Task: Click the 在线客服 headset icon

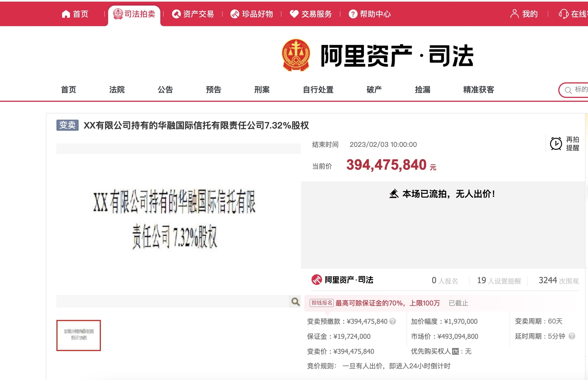Action: coord(563,14)
